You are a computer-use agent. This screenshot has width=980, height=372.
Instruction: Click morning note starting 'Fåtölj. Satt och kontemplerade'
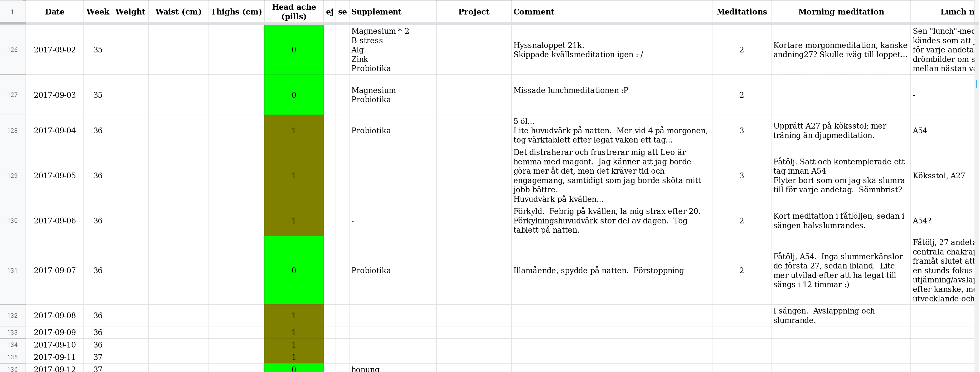[x=841, y=176]
